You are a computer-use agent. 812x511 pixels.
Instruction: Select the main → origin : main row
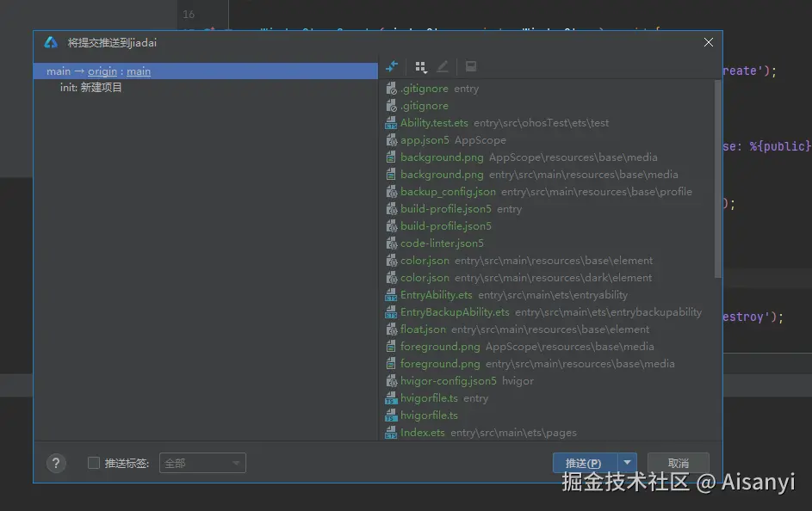point(206,71)
